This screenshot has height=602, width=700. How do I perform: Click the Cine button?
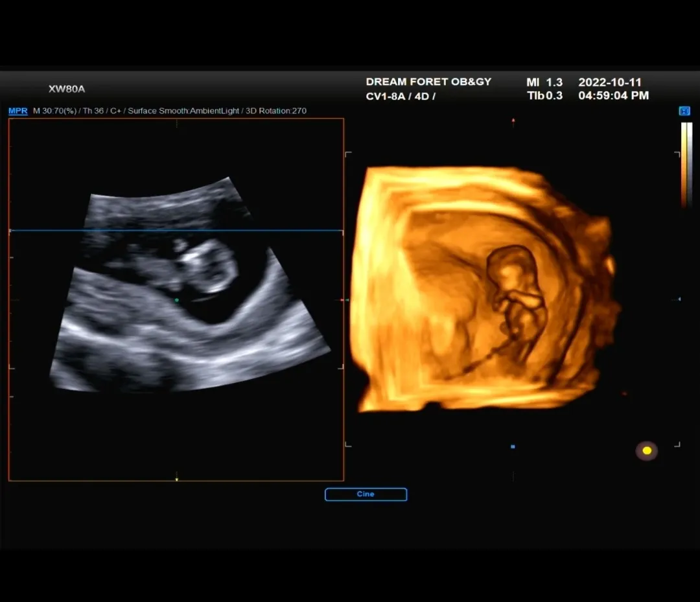pyautogui.click(x=366, y=494)
